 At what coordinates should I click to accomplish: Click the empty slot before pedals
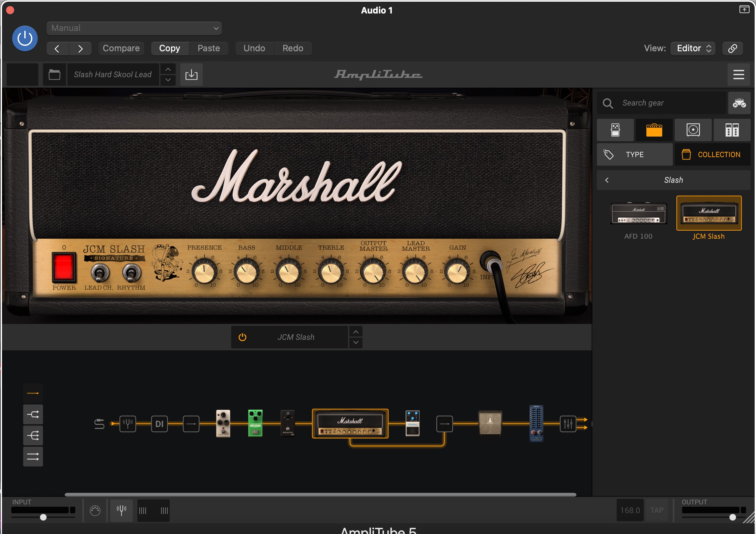191,424
